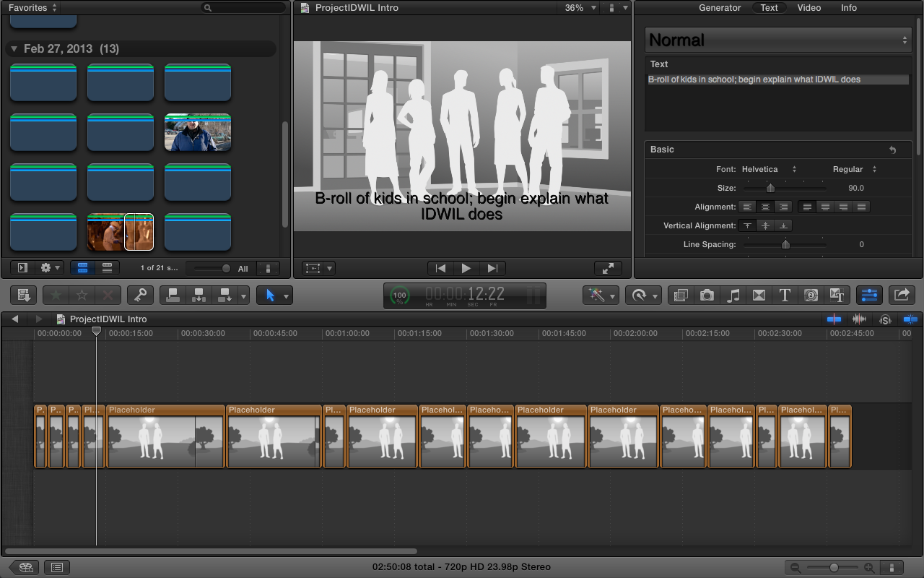Click the Share export icon
This screenshot has height=578, width=924.
902,295
